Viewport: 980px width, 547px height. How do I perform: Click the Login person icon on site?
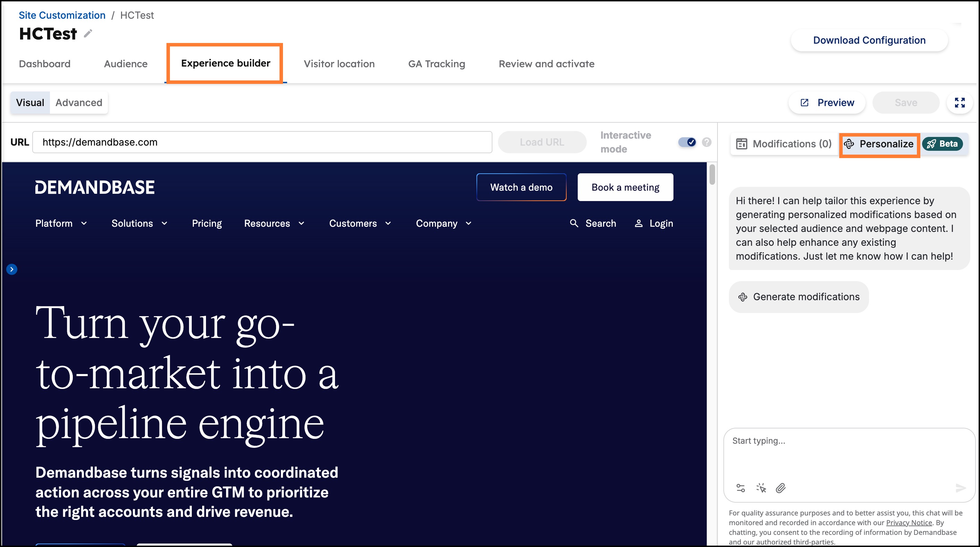point(638,223)
